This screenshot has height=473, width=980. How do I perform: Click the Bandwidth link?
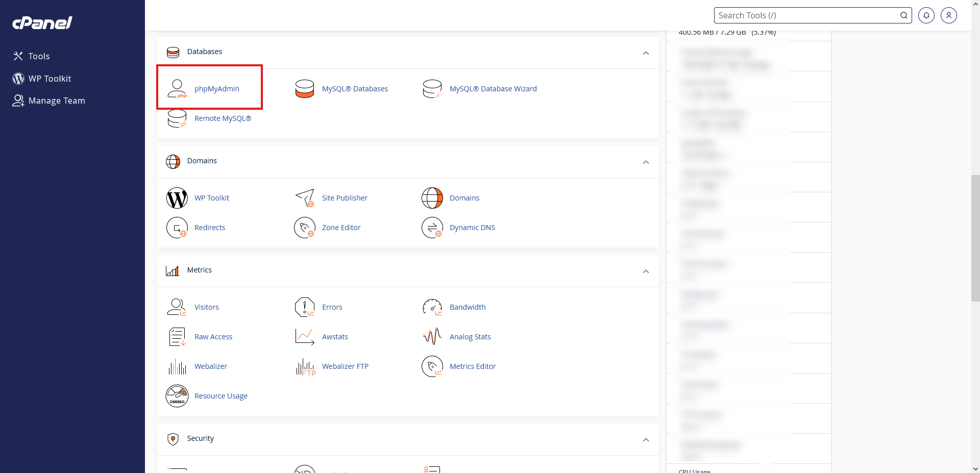468,307
